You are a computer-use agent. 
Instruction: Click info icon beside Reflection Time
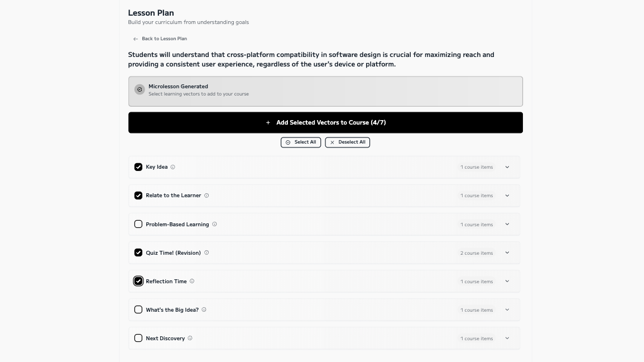192,281
